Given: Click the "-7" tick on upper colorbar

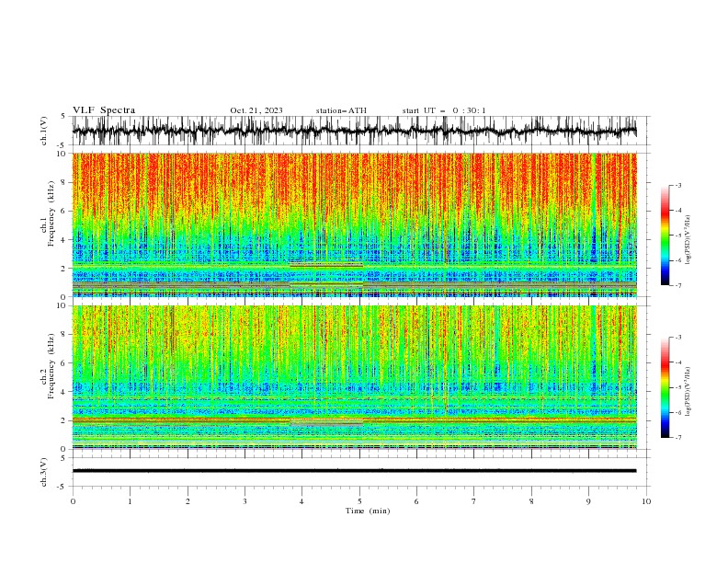Looking at the screenshot, I should (x=677, y=285).
